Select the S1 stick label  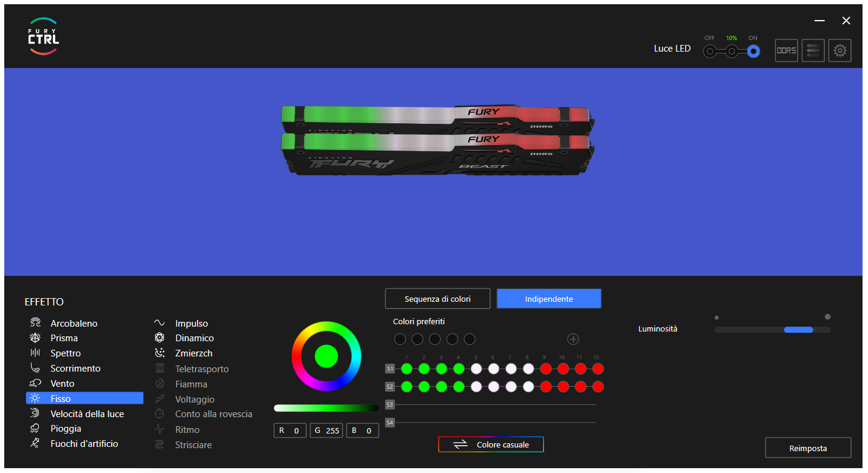click(x=390, y=369)
